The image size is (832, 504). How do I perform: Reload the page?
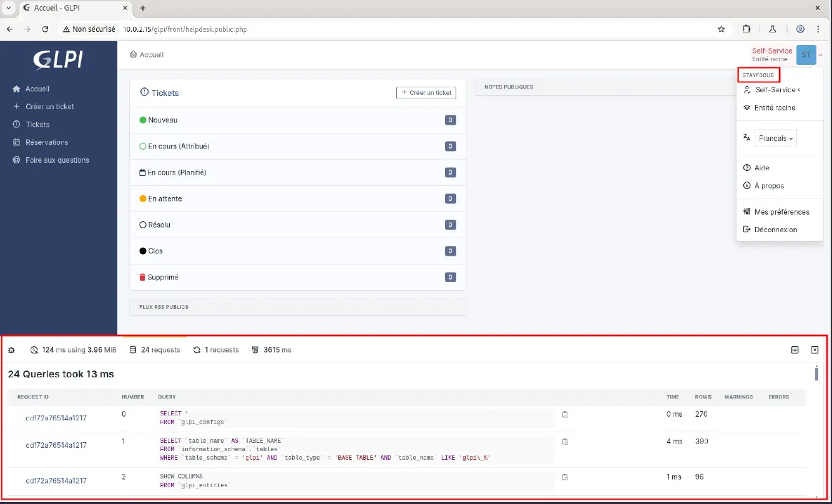point(45,29)
